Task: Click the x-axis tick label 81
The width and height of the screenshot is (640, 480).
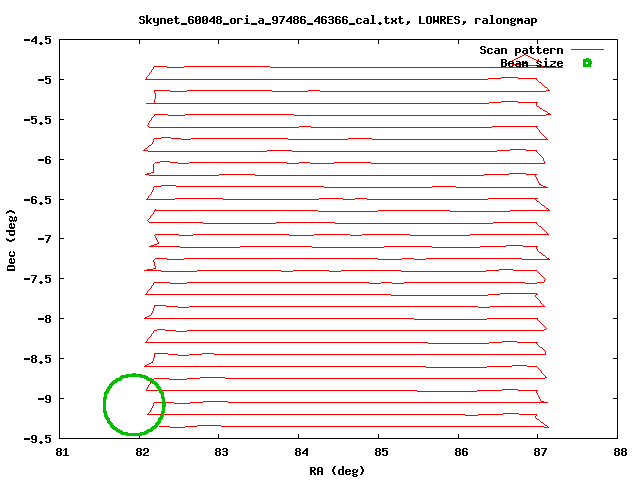Action: pyautogui.click(x=62, y=452)
